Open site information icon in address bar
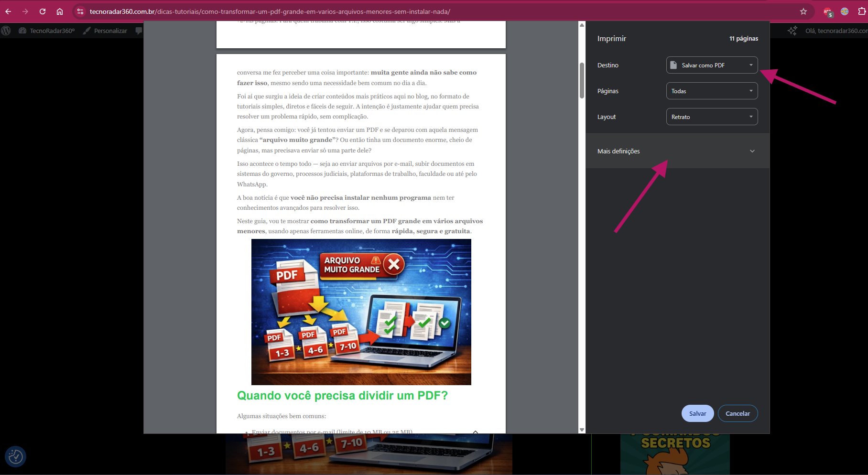 (x=80, y=11)
